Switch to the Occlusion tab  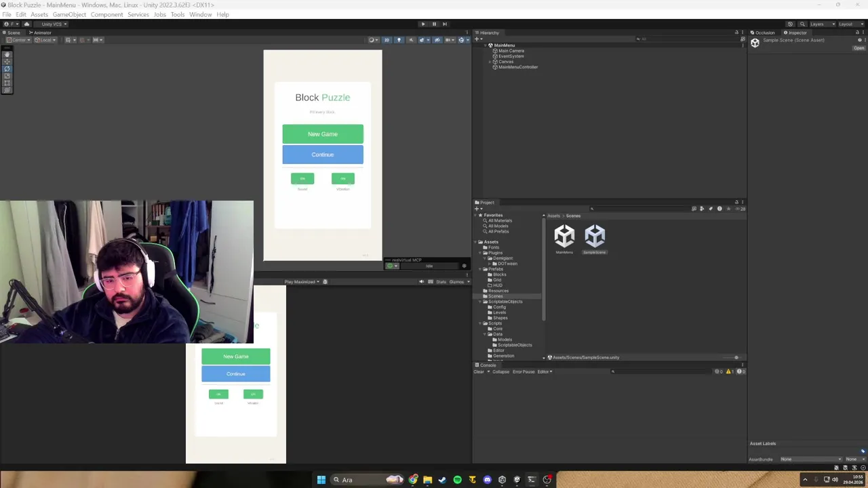coord(763,33)
